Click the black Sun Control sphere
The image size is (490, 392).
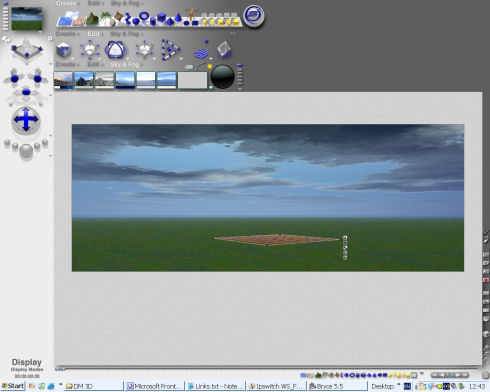(222, 77)
